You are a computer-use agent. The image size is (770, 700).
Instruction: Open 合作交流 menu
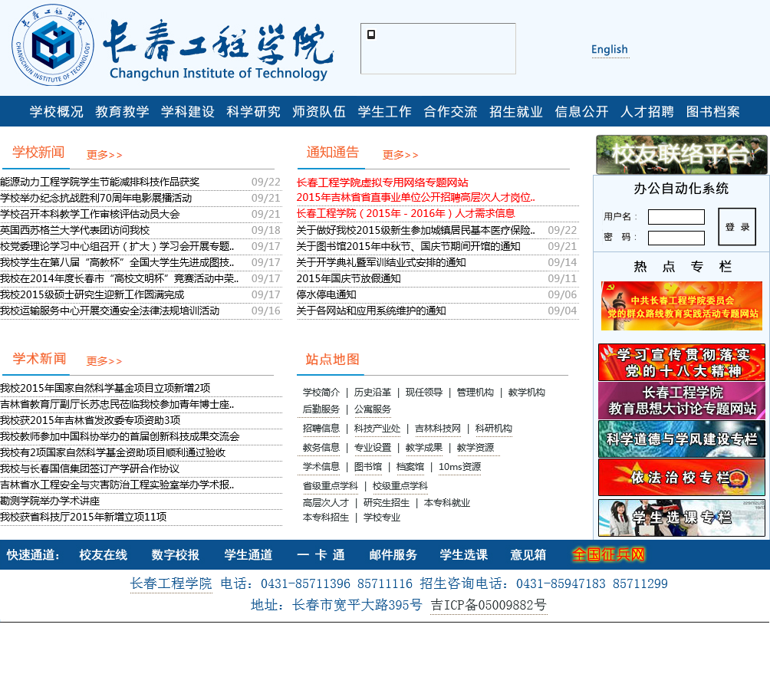[450, 111]
